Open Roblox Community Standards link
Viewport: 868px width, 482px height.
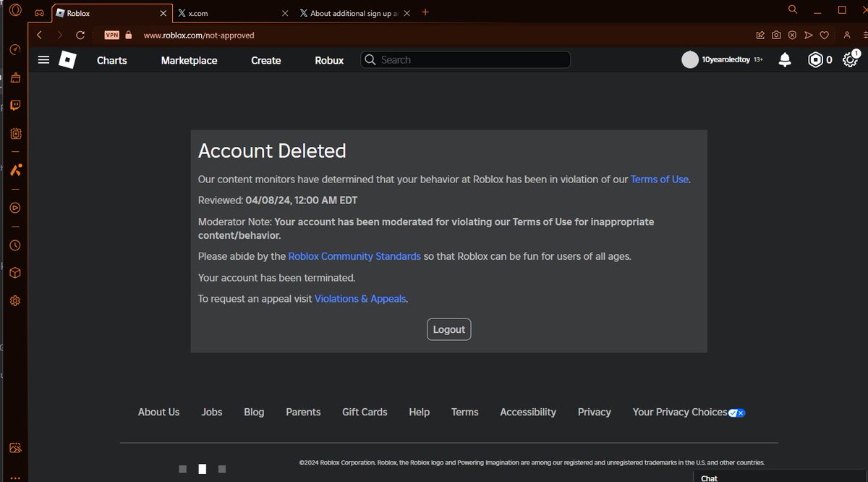coord(354,256)
